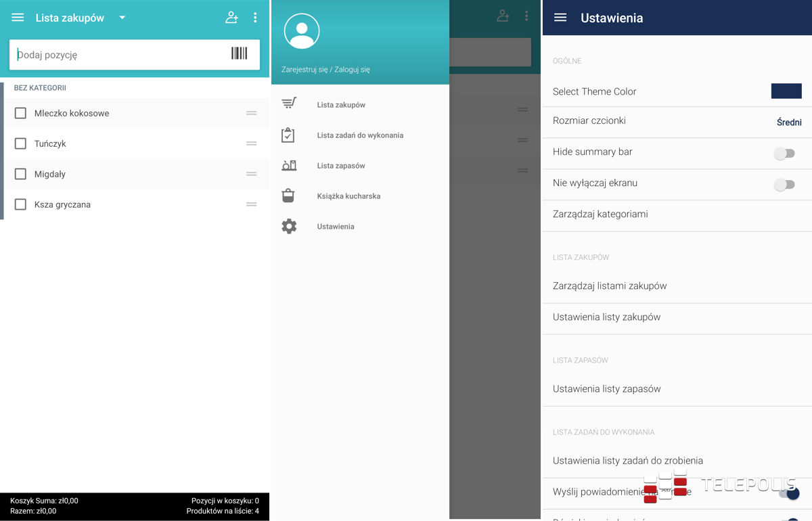Click the theme color swatch

coord(786,91)
